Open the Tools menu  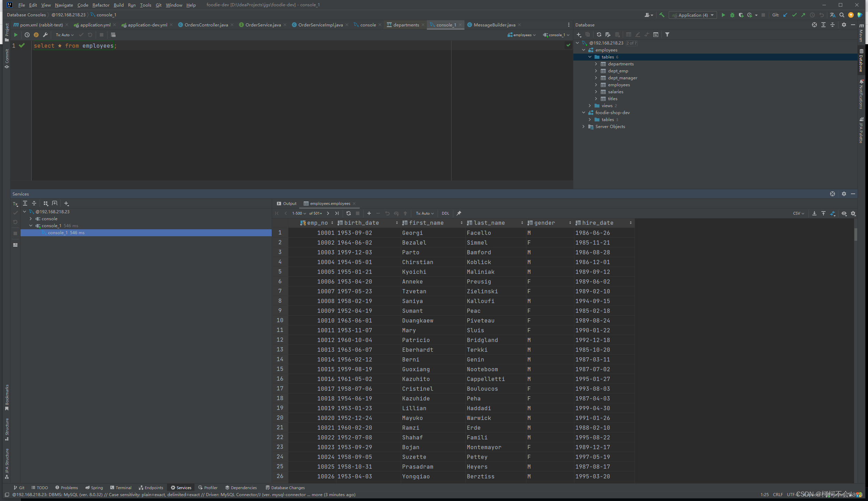pos(145,5)
